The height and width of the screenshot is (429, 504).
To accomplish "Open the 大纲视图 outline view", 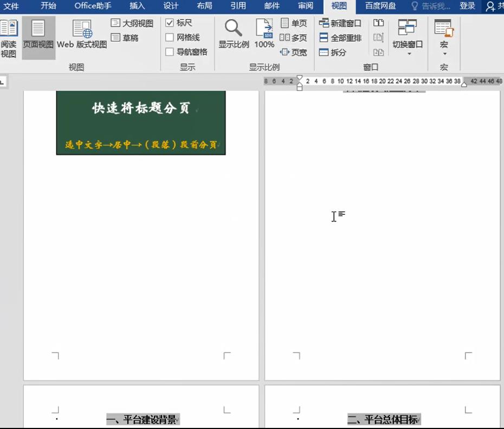I will [x=133, y=23].
